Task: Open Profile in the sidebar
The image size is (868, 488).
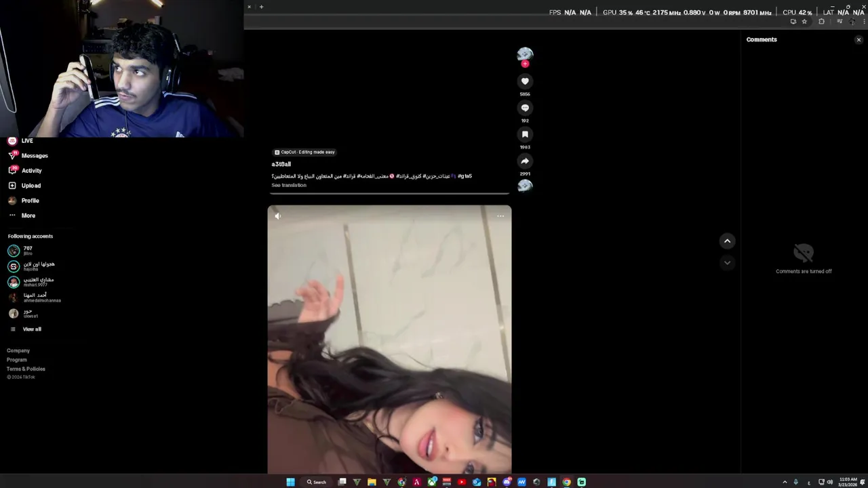Action: coord(24,201)
